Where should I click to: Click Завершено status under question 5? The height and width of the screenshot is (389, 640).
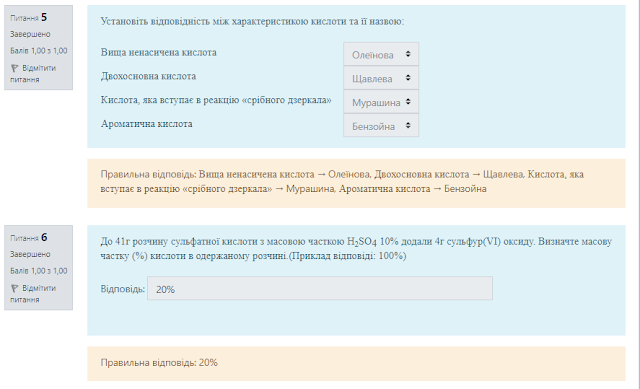(30, 34)
